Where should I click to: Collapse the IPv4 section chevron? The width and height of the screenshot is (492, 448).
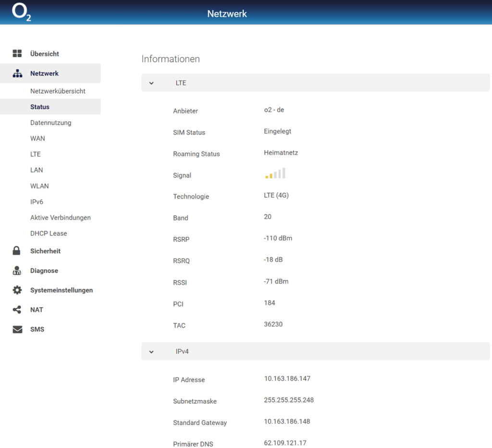click(151, 352)
